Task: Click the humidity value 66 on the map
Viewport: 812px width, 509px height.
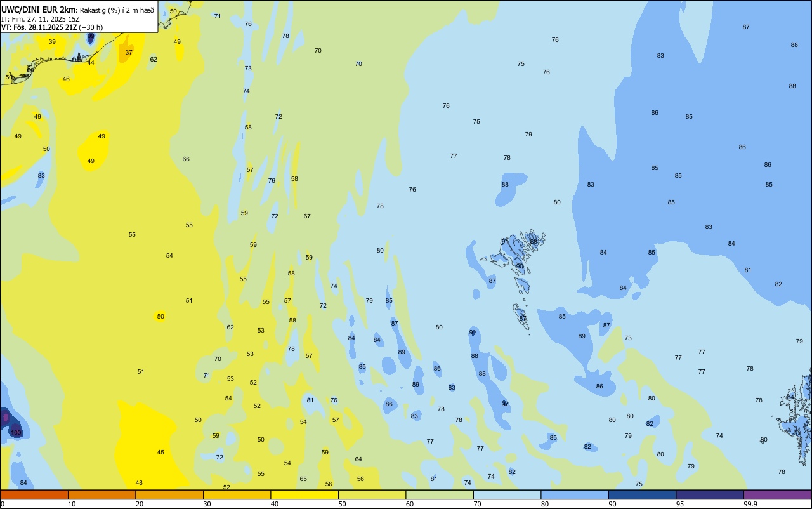Action: (186, 159)
